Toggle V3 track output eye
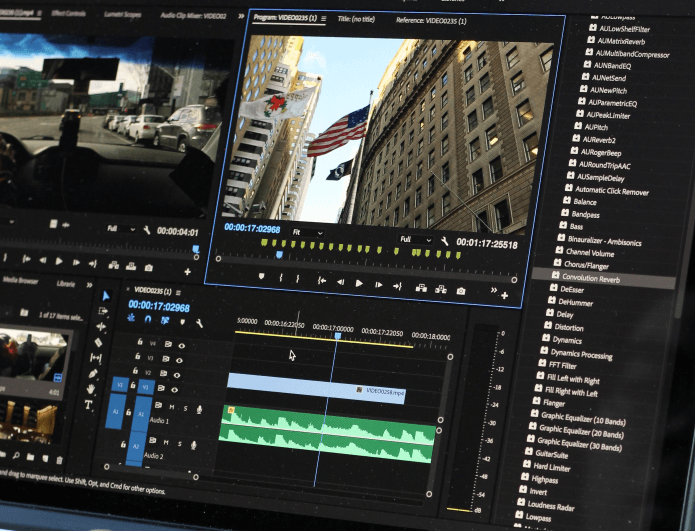The image size is (695, 531). [x=179, y=360]
